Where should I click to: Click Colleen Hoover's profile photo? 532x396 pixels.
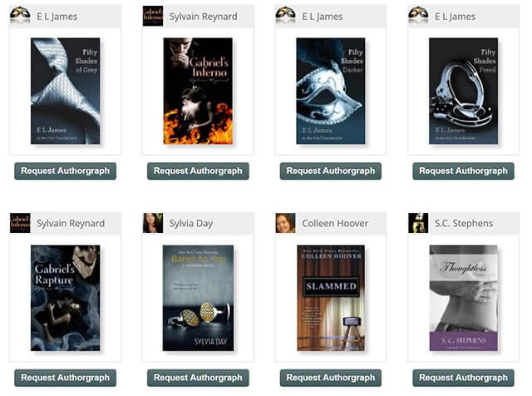pyautogui.click(x=285, y=223)
